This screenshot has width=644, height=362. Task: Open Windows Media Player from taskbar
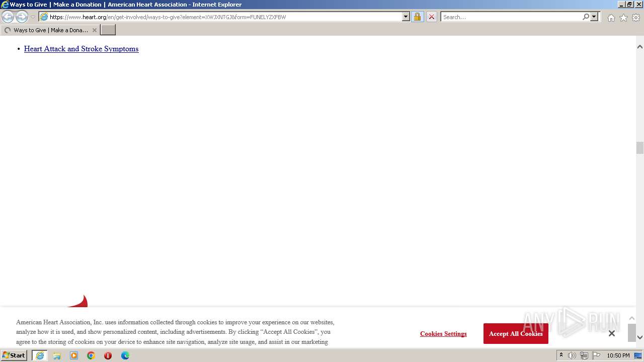74,355
